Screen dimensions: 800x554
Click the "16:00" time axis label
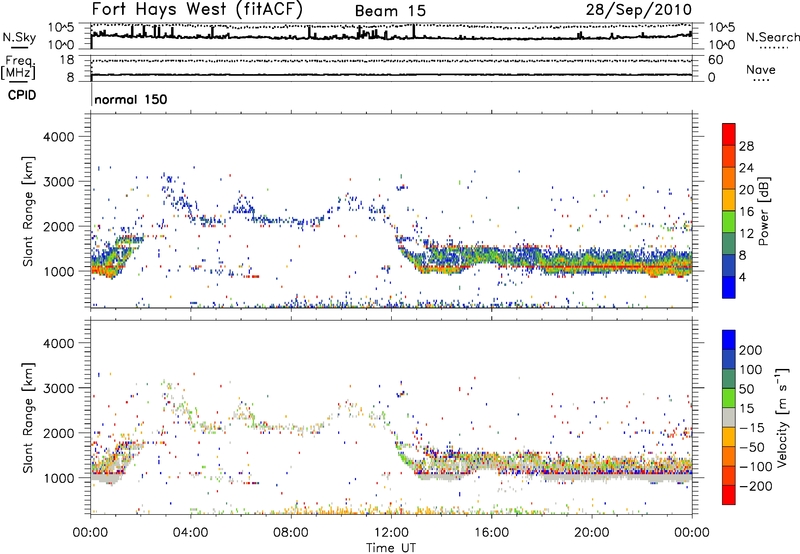[491, 533]
